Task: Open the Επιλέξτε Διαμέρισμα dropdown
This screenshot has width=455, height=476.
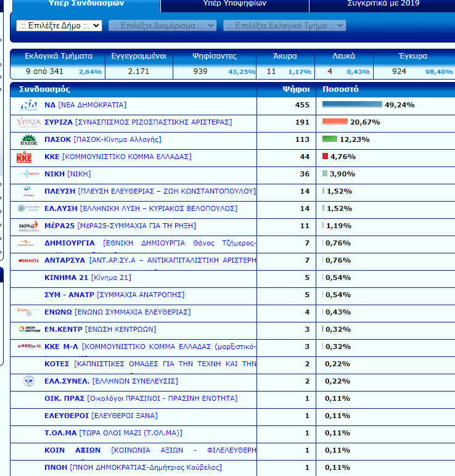Action: [x=162, y=25]
